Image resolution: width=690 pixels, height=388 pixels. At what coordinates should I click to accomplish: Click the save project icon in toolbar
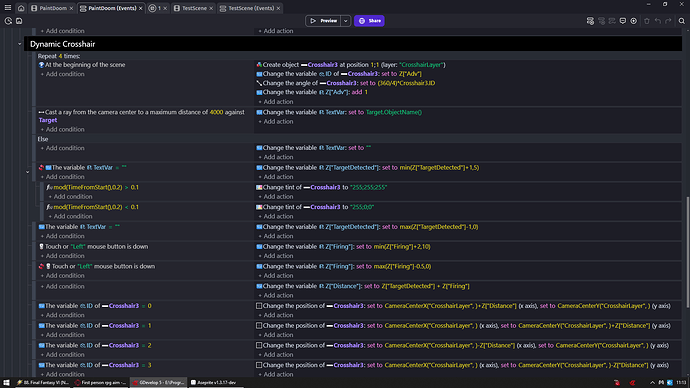(19, 21)
